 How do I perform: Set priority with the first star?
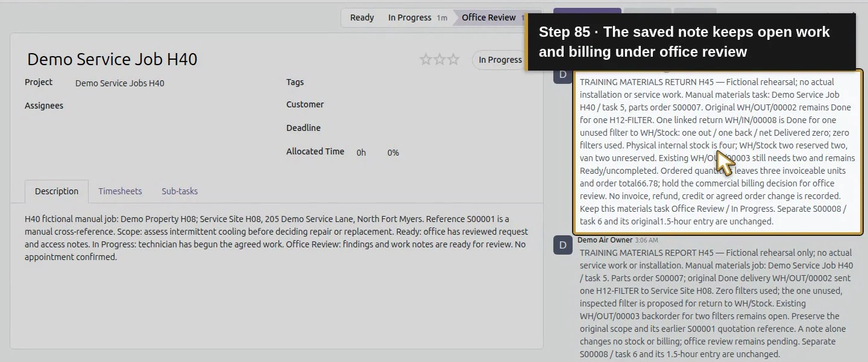click(x=426, y=59)
